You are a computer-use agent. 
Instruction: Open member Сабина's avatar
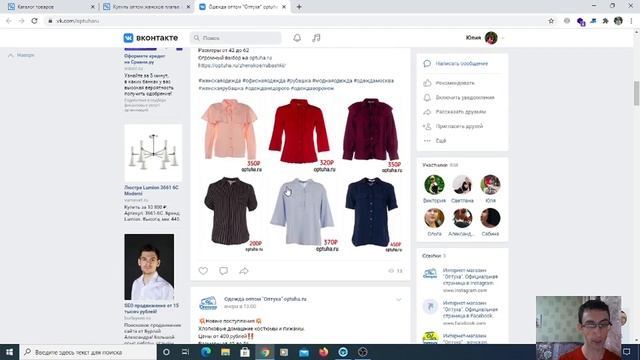pos(490,218)
